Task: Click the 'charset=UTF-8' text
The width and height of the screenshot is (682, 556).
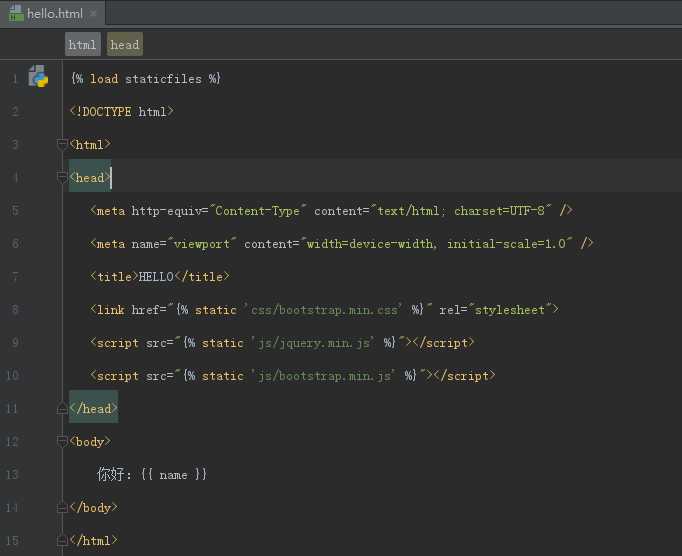Action: (x=499, y=211)
